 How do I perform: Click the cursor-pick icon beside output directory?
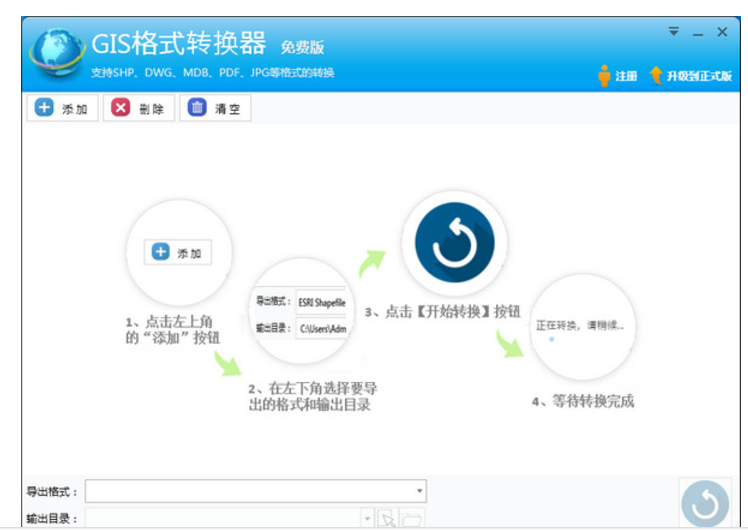point(386,518)
